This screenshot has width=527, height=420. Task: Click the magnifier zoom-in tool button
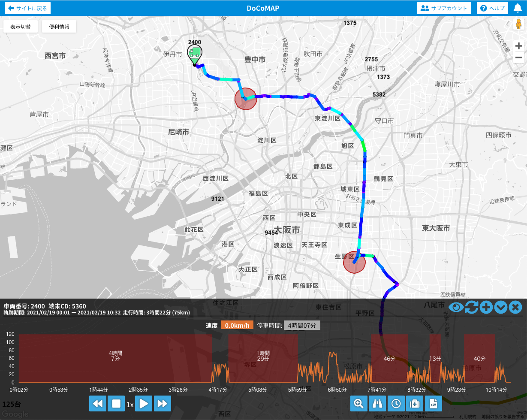(359, 403)
